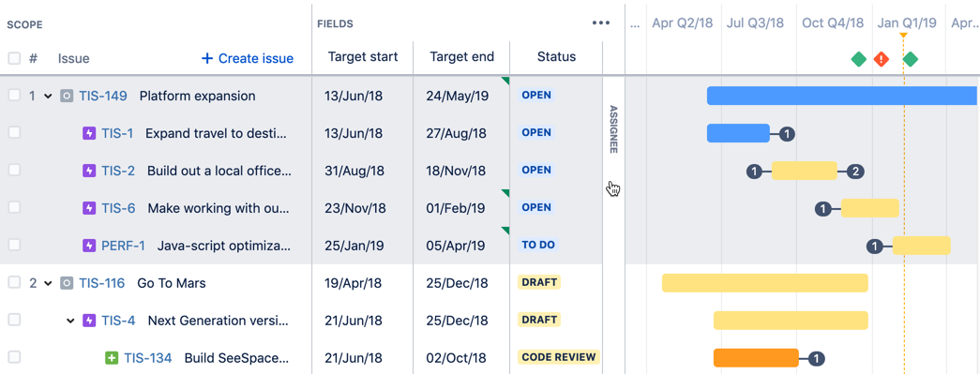Click the green story icon beside TIS-134
The image size is (980, 374).
click(x=112, y=358)
